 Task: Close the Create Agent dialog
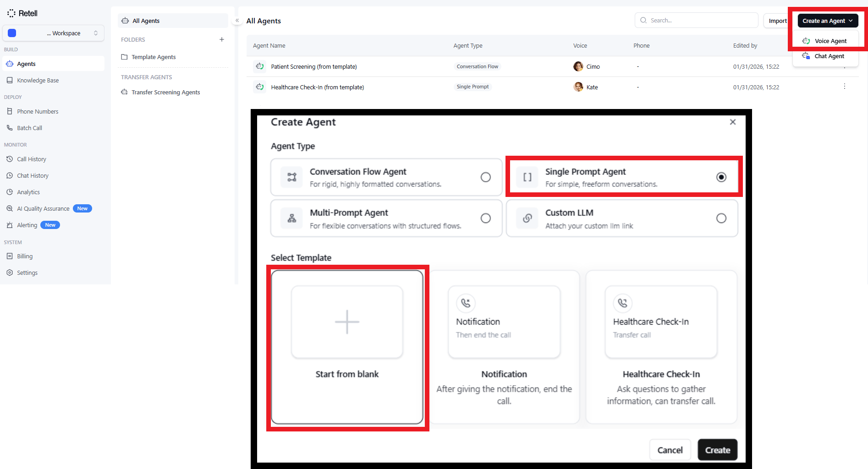[733, 122]
